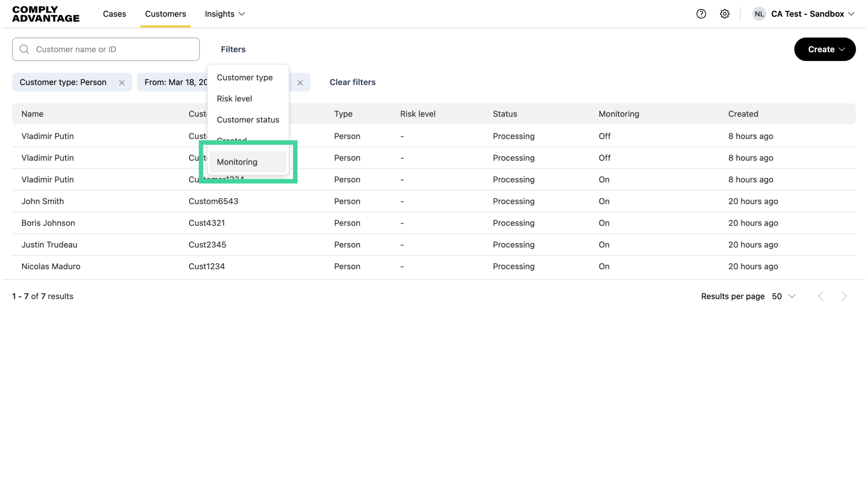Remove the From date filter chip
This screenshot has width=868, height=488.
(300, 83)
